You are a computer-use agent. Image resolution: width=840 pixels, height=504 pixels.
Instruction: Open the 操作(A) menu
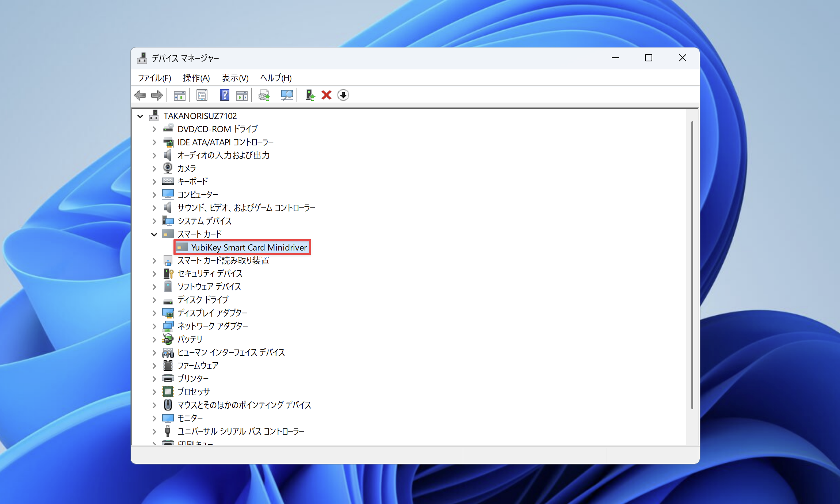[x=196, y=78]
